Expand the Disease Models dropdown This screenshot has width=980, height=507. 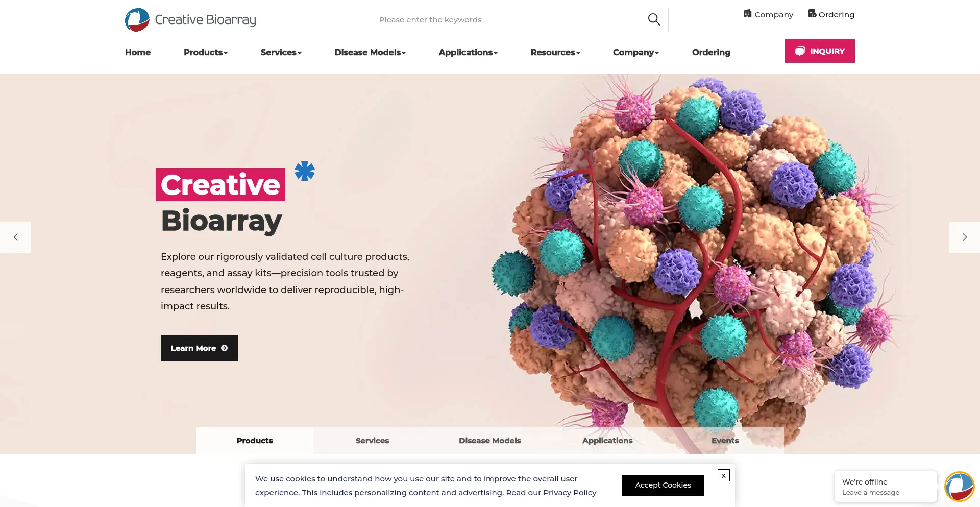coord(370,52)
